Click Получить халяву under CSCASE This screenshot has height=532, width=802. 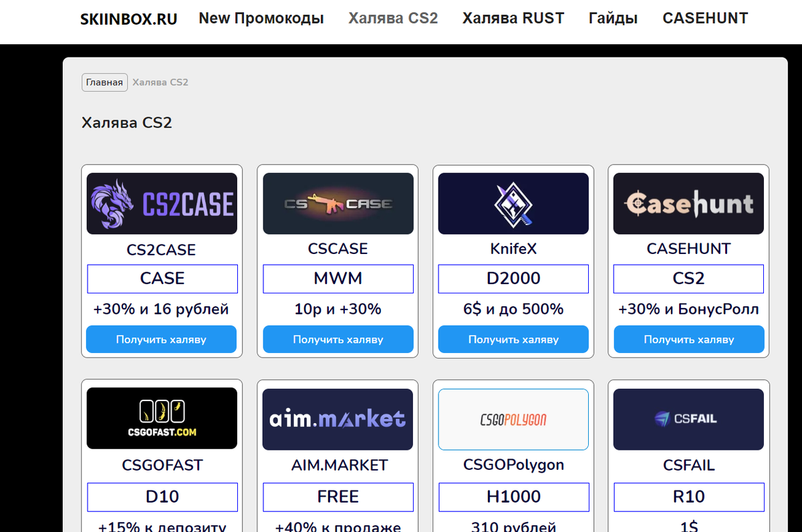tap(338, 340)
